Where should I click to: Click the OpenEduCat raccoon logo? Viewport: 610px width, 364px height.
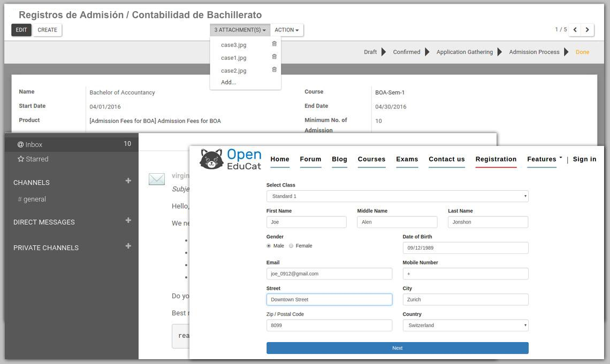(x=211, y=159)
